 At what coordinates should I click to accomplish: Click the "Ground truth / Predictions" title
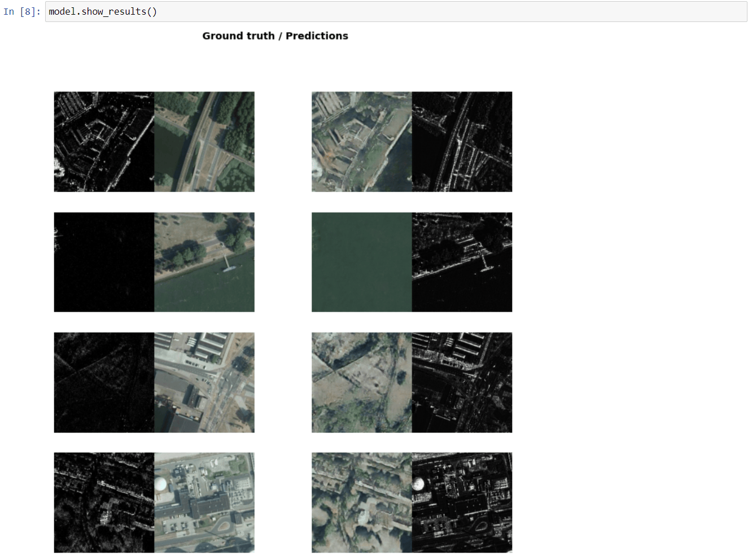click(275, 36)
